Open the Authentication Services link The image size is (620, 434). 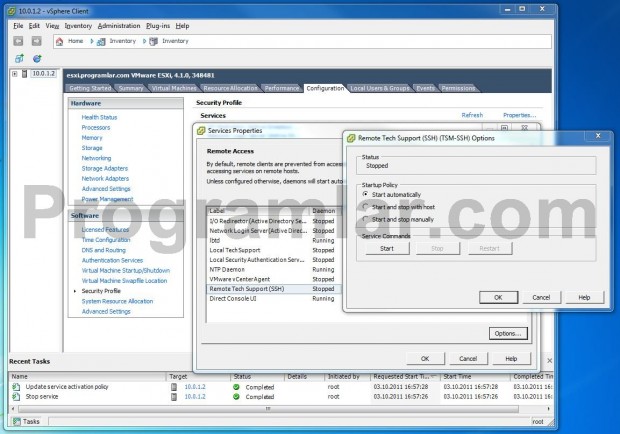tap(112, 260)
